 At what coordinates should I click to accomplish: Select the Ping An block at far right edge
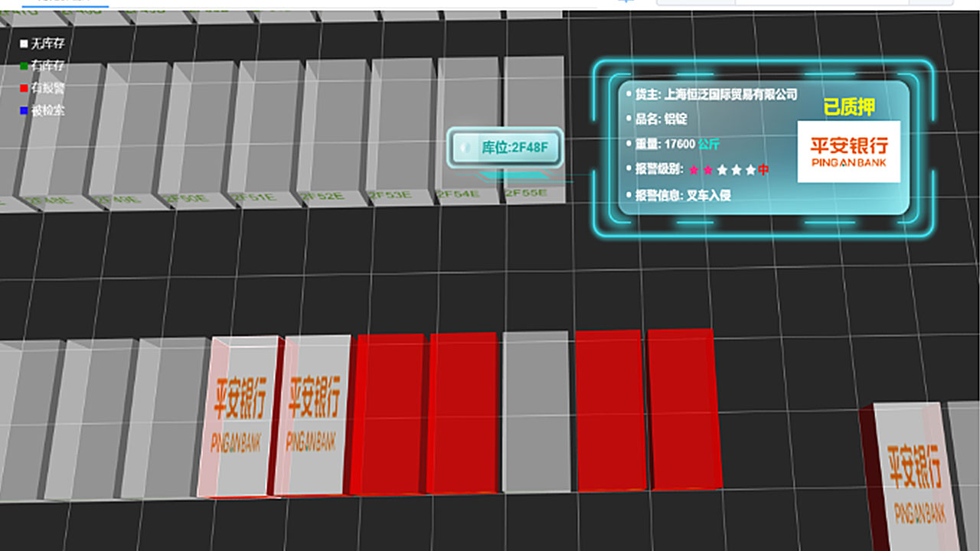pos(913,474)
